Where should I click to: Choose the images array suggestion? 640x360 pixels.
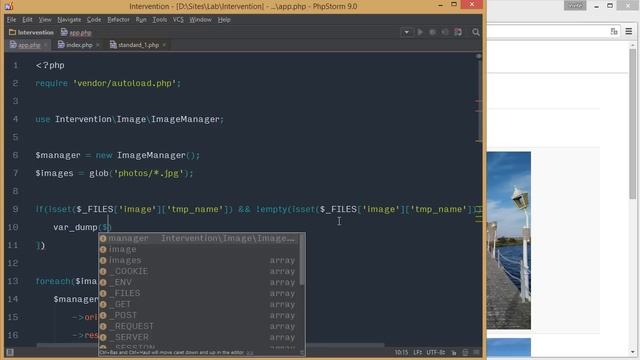coord(199,260)
